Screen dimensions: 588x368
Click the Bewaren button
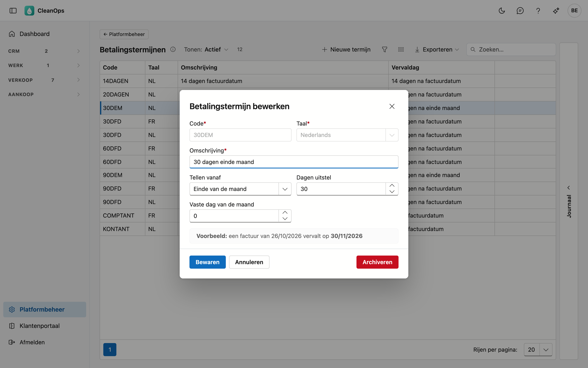(x=207, y=262)
